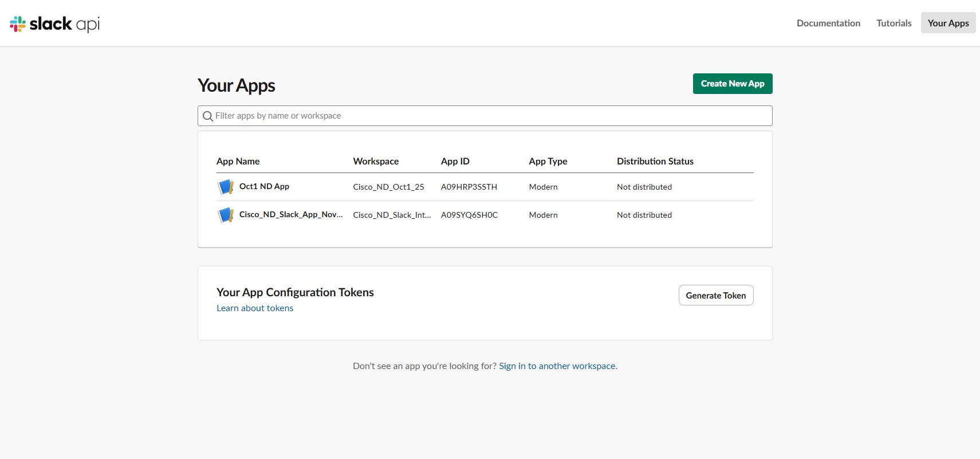Image resolution: width=980 pixels, height=459 pixels.
Task: Click workspace Cisco_ND_Oct1_25 cell
Action: click(388, 187)
